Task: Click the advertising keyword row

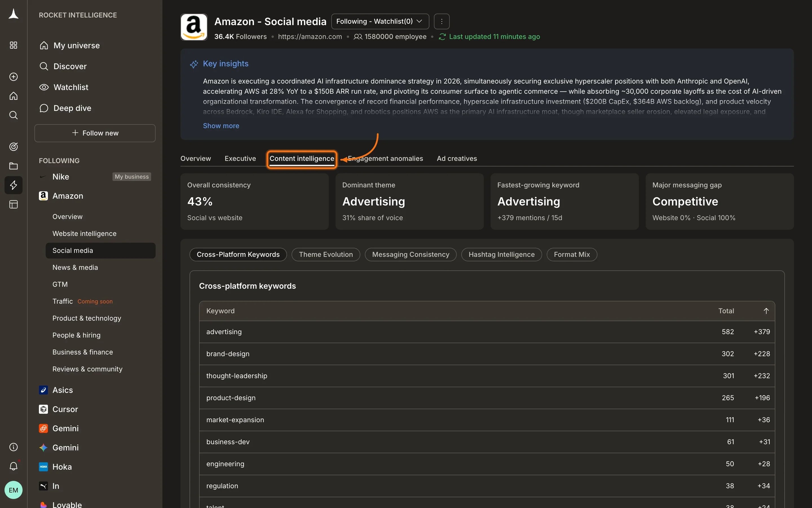Action: point(487,332)
